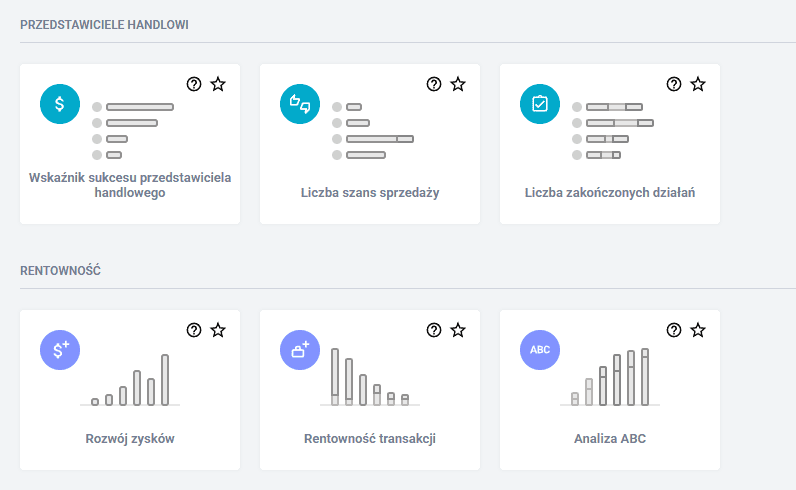Select the horizontal bar preview of Wskaźnik sukcesu
Screen dimensions: 796x490
133,131
